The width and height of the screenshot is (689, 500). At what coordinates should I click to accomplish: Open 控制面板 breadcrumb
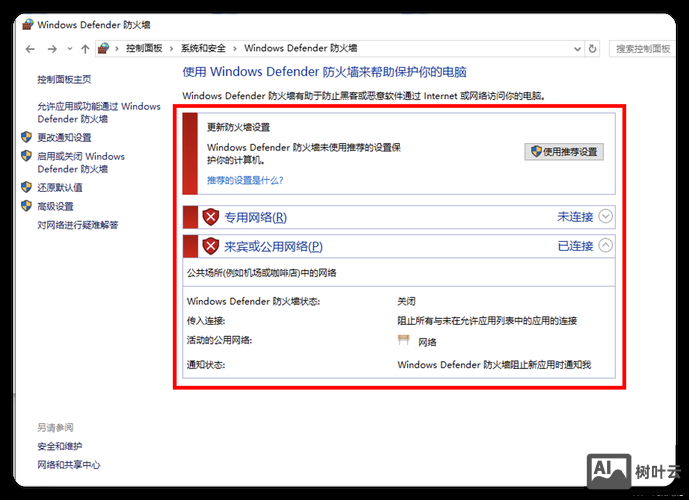144,48
